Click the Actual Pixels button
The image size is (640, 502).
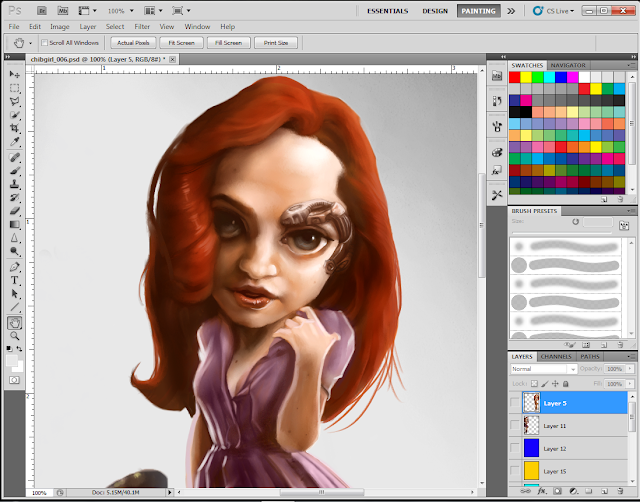[x=133, y=44]
